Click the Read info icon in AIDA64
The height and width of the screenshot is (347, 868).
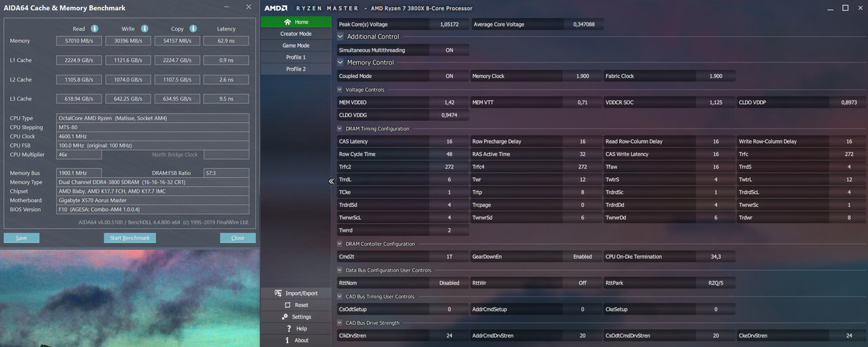click(94, 29)
